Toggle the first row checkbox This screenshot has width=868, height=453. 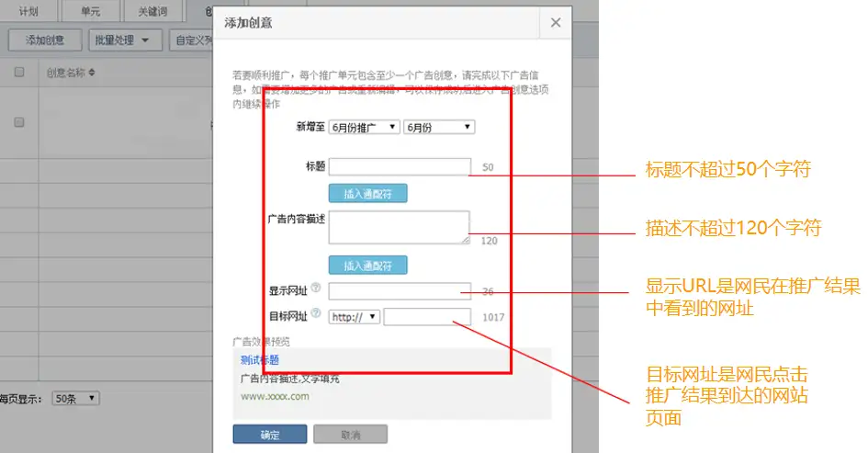(19, 122)
